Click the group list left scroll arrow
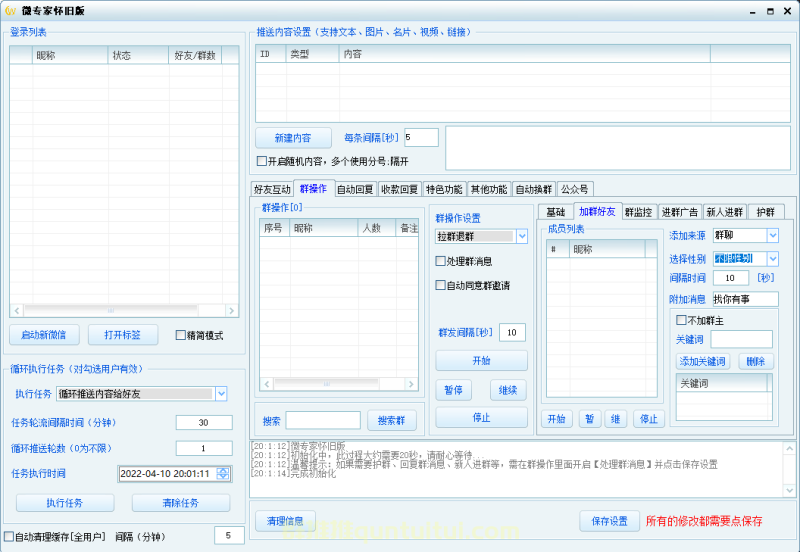800x552 pixels. [x=265, y=384]
